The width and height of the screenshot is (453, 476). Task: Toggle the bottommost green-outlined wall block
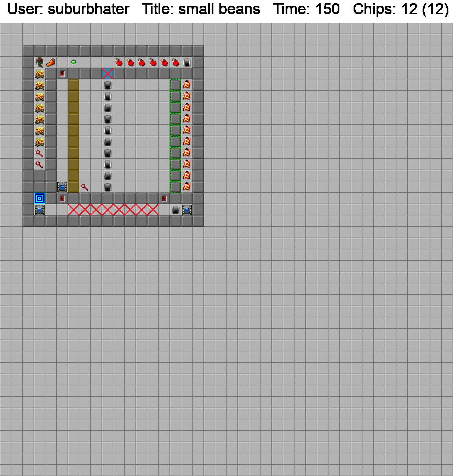pos(176,187)
